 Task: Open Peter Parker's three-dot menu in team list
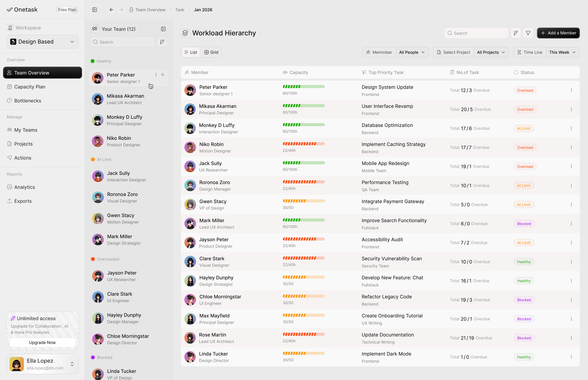pyautogui.click(x=156, y=75)
